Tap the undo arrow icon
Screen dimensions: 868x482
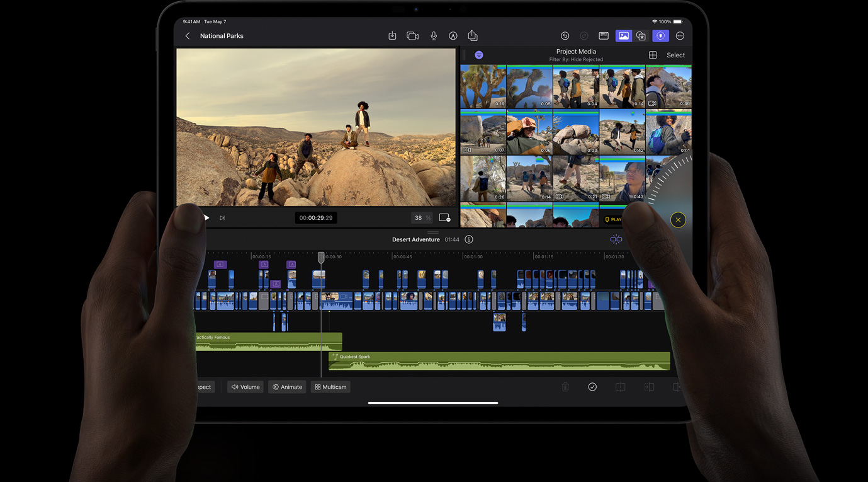pyautogui.click(x=565, y=35)
